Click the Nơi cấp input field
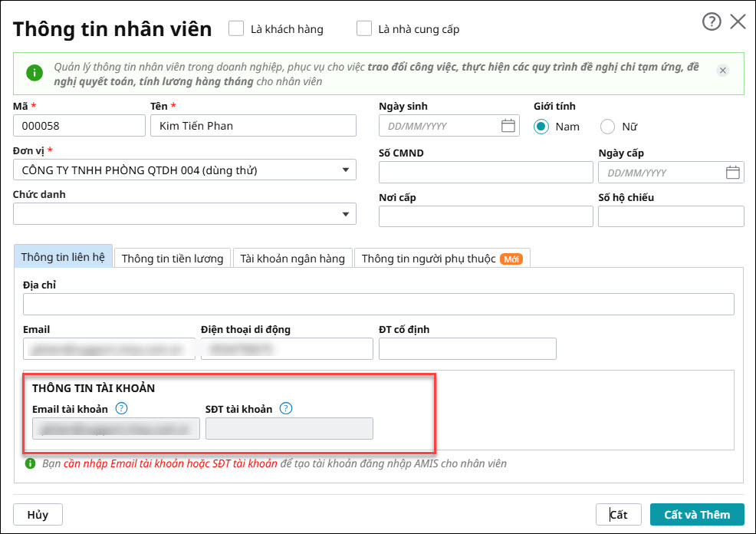756x534 pixels. [x=485, y=216]
